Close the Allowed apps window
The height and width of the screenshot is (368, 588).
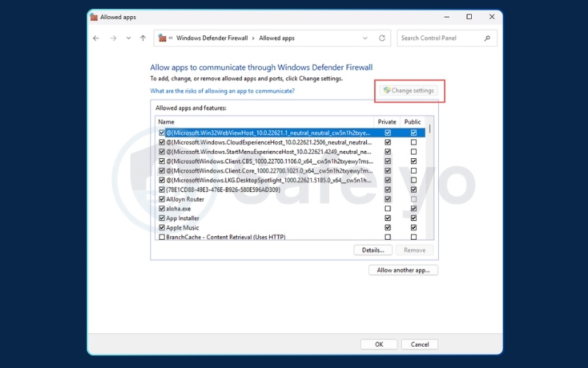click(x=492, y=16)
